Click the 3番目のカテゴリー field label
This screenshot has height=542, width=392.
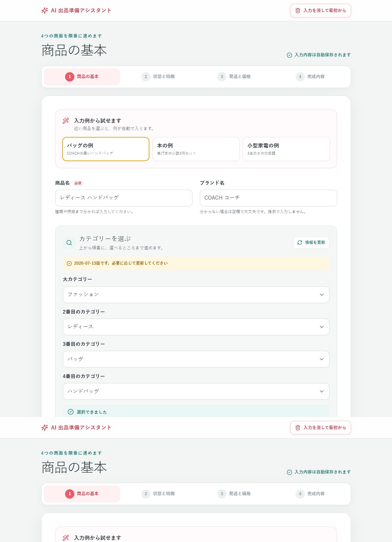[x=84, y=344]
